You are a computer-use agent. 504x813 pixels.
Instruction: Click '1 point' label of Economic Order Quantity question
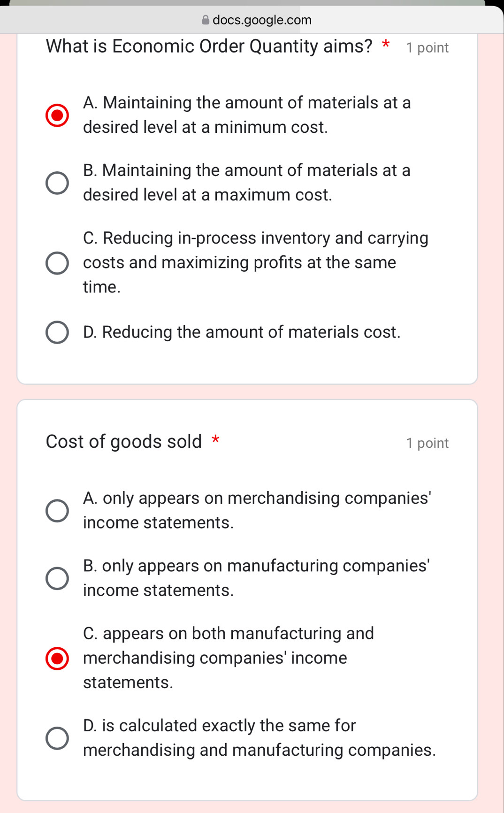tap(428, 48)
